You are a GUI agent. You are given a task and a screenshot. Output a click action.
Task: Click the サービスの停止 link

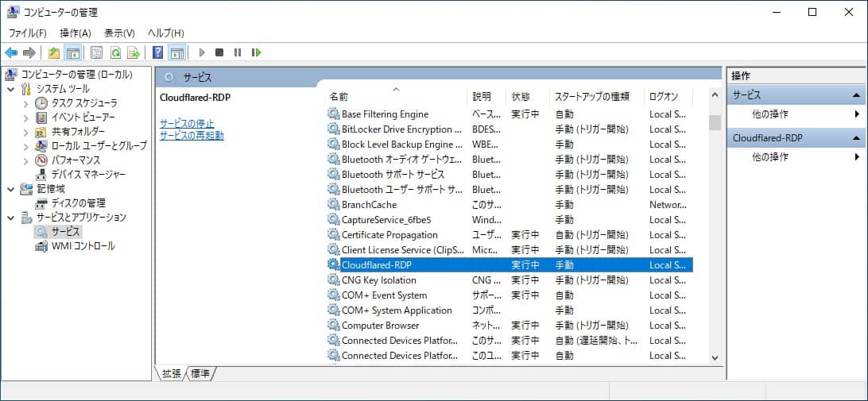(x=187, y=123)
